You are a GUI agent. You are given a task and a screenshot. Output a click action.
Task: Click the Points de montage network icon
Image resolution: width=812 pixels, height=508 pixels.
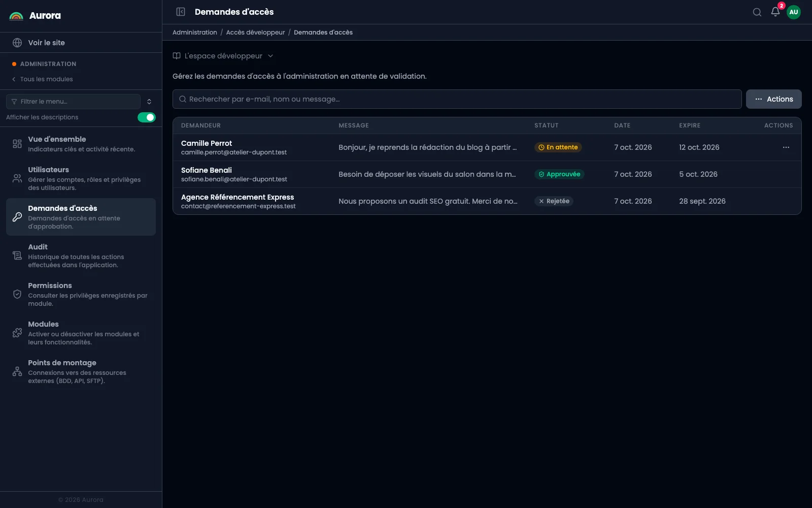[17, 371]
